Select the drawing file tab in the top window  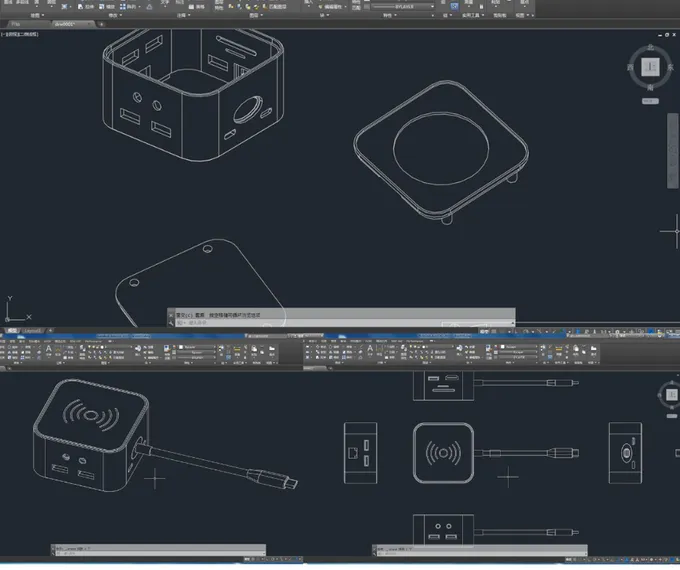coord(66,21)
